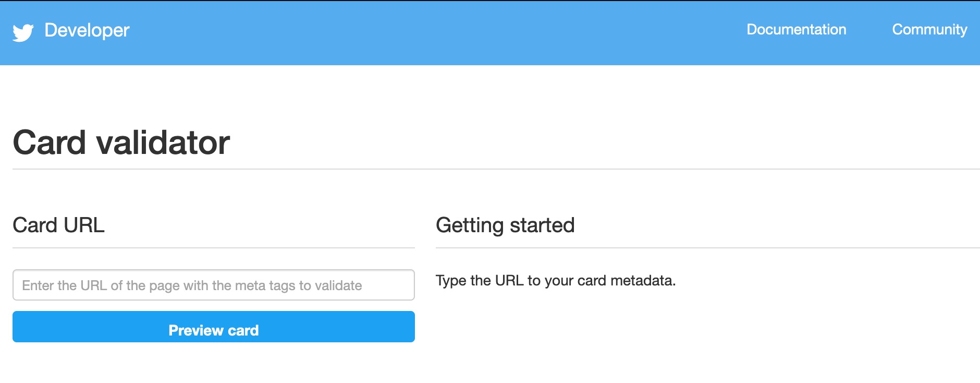Click the word "validator" in the page title
The image size is (980, 383).
pyautogui.click(x=163, y=142)
